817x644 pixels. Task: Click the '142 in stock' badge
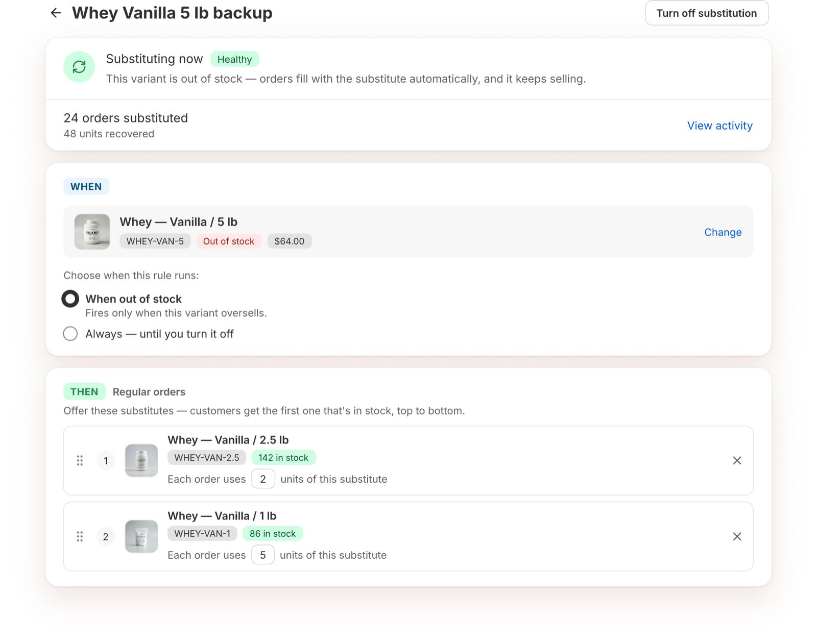tap(283, 458)
